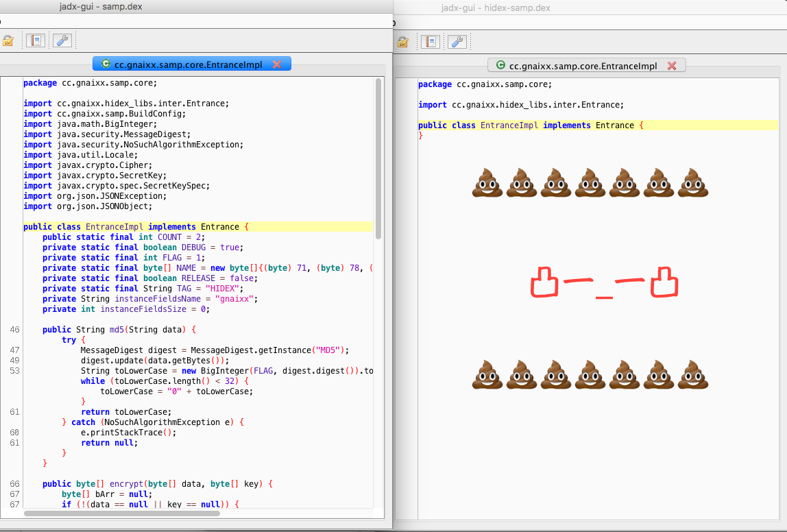Close EntranceImpl tab in samp.dex window
Image resolution: width=787 pixels, height=532 pixels.
coord(276,64)
